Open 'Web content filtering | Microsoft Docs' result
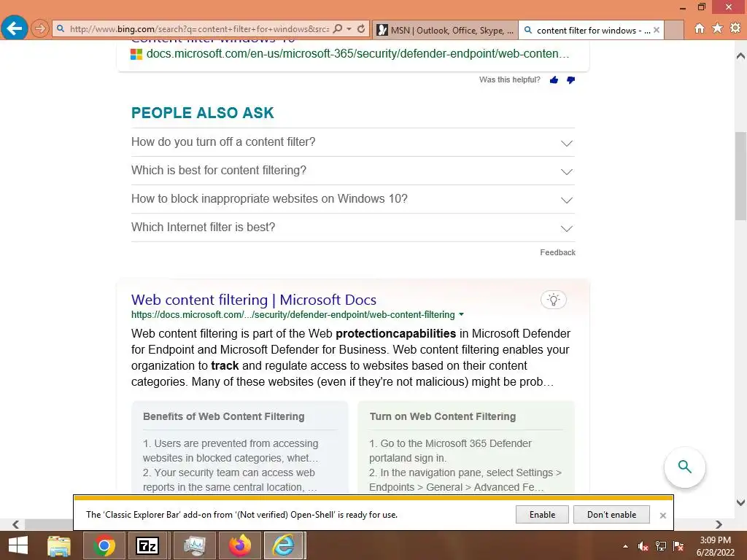The width and height of the screenshot is (747, 560). (253, 300)
